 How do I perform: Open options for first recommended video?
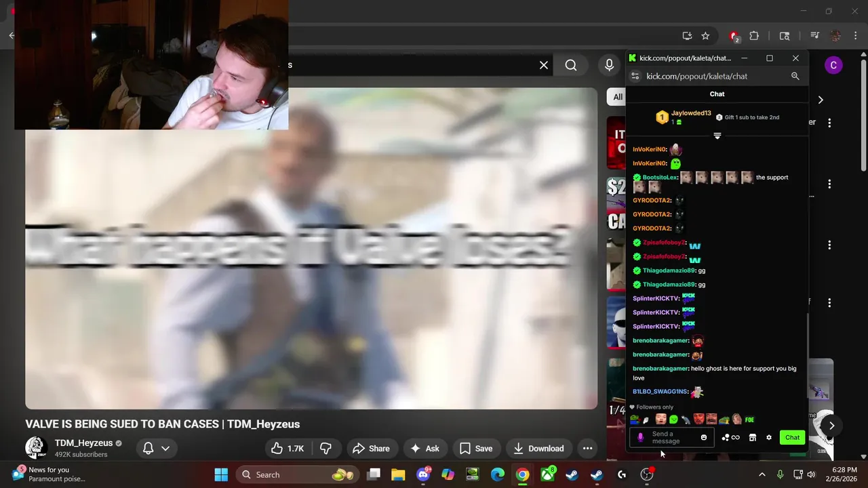829,123
